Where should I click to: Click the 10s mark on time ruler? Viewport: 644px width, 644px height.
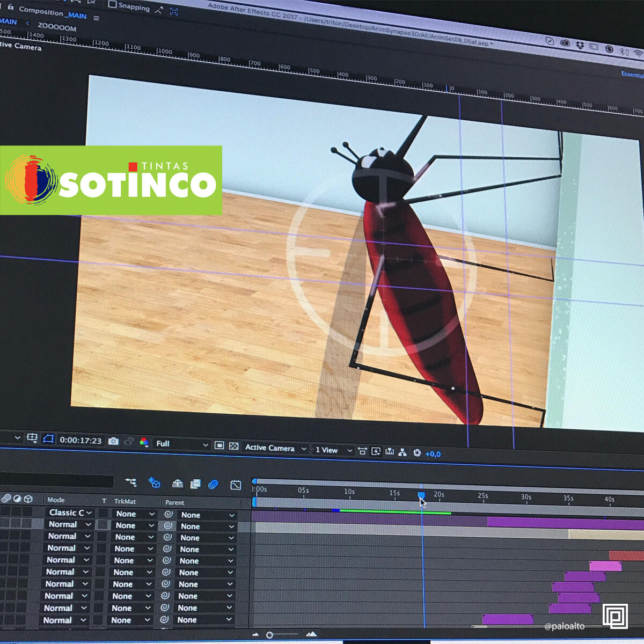click(x=349, y=491)
